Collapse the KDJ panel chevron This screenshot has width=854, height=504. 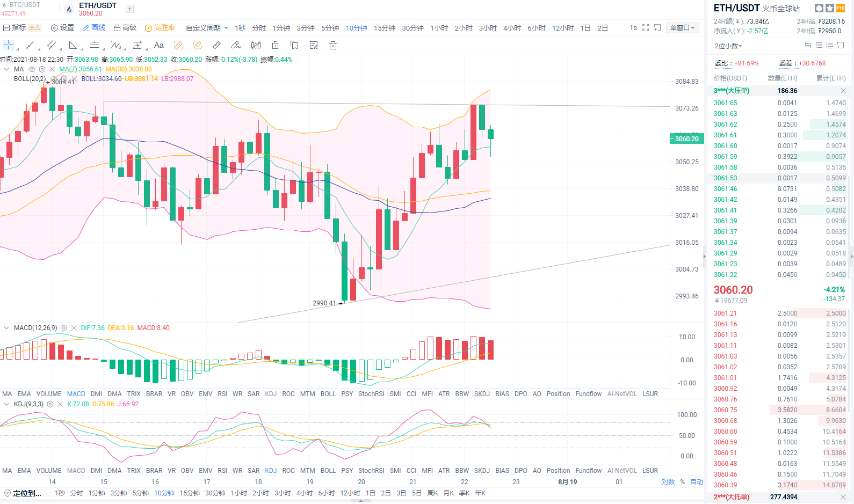point(6,404)
